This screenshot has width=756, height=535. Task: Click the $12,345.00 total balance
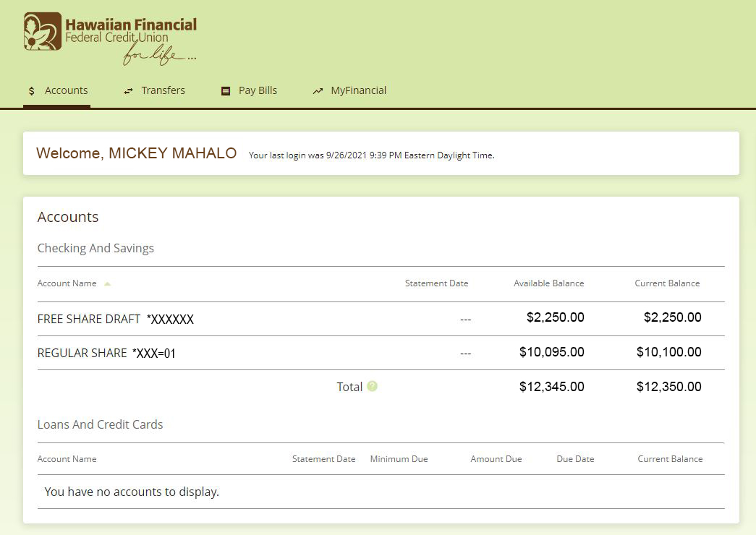(552, 386)
